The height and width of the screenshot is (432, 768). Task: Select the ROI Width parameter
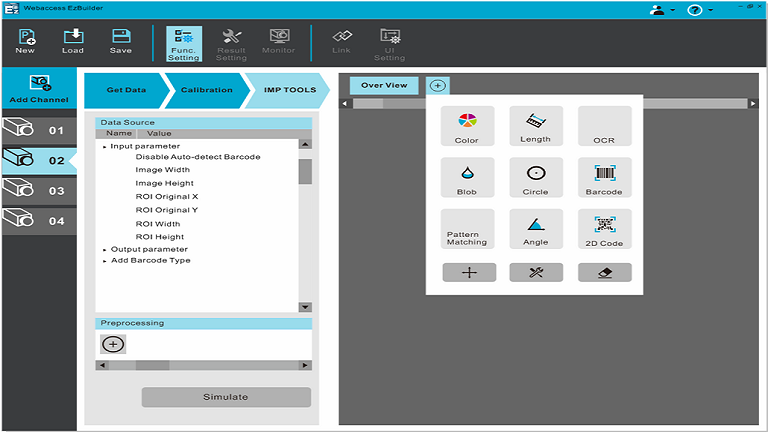158,224
